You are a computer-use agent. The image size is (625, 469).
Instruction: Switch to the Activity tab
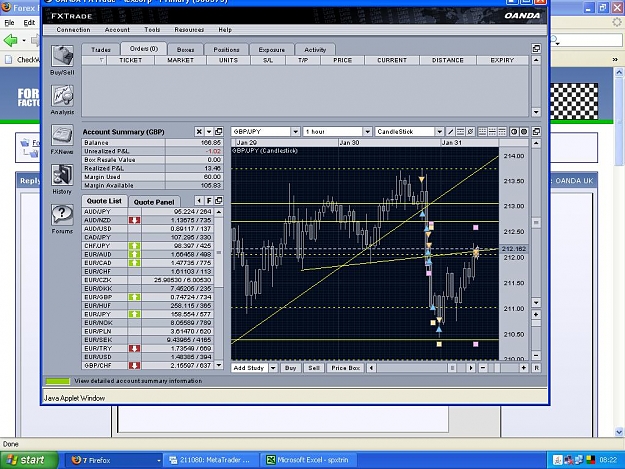[x=315, y=50]
